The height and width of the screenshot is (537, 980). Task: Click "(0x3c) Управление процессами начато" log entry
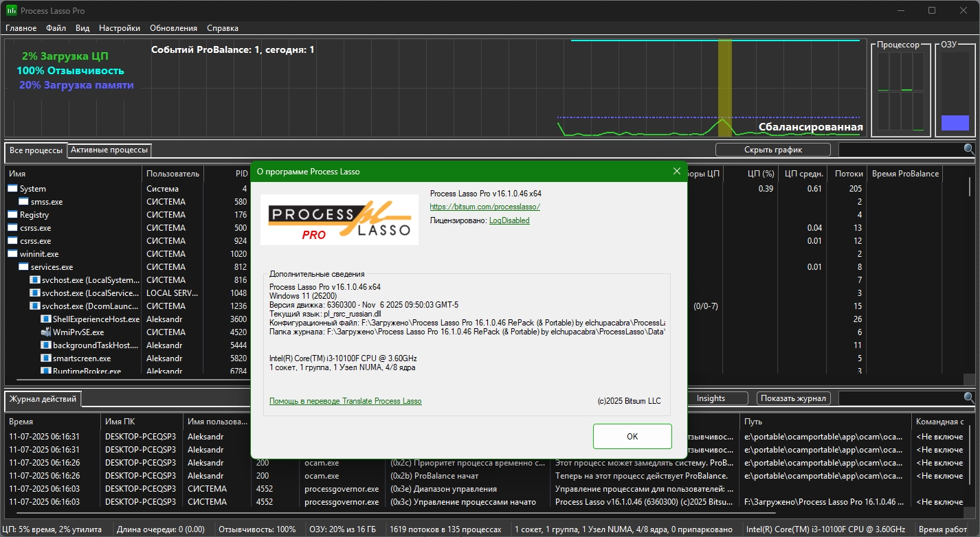[462, 502]
